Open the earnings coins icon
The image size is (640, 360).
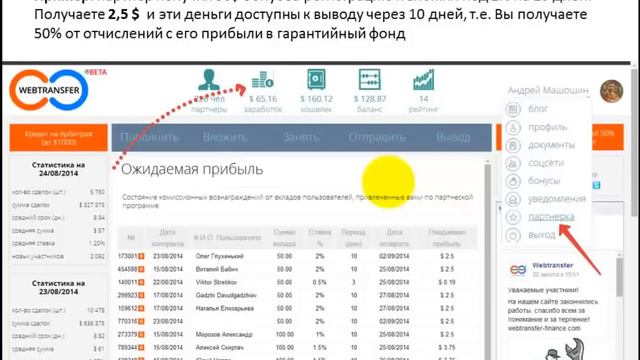[262, 80]
